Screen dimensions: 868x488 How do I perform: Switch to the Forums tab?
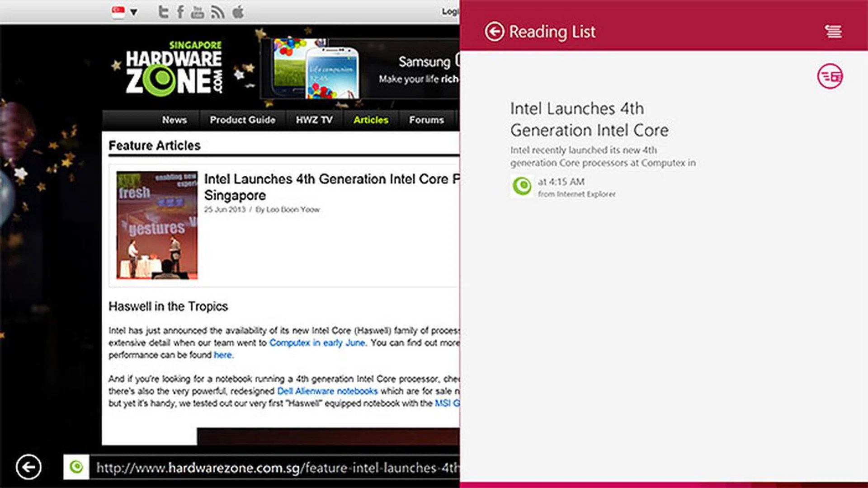coord(426,120)
